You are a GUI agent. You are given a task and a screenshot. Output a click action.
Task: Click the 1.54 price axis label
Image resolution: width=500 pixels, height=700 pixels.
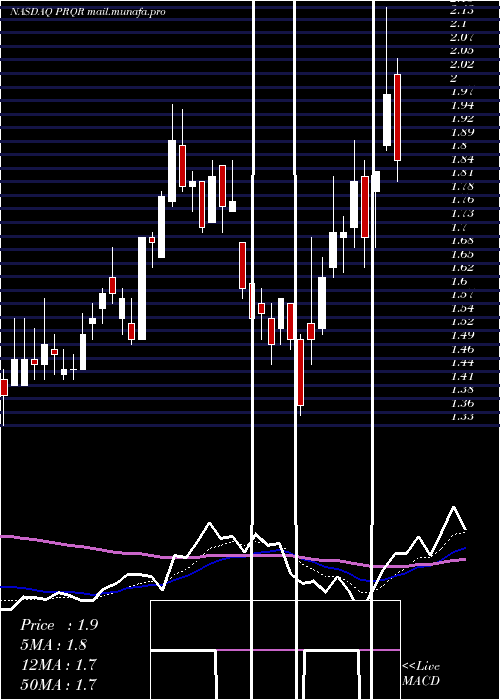click(462, 308)
